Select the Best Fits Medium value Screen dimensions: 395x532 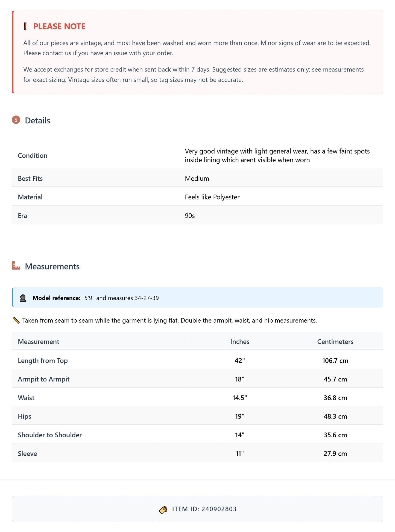pyautogui.click(x=197, y=178)
